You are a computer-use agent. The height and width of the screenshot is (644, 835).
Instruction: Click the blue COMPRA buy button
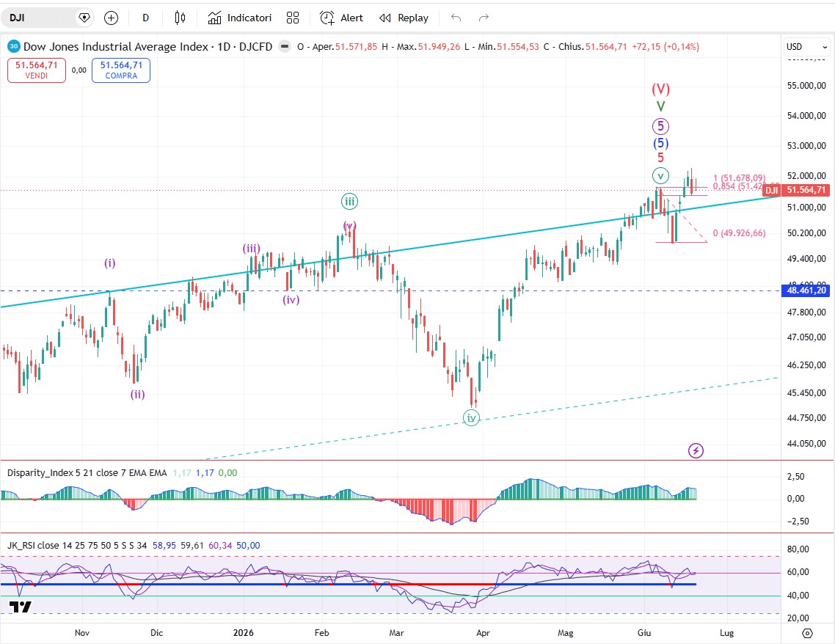[x=121, y=70]
